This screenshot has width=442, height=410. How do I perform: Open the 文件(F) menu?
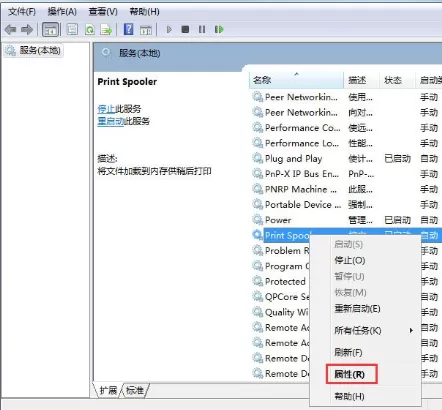tap(22, 12)
